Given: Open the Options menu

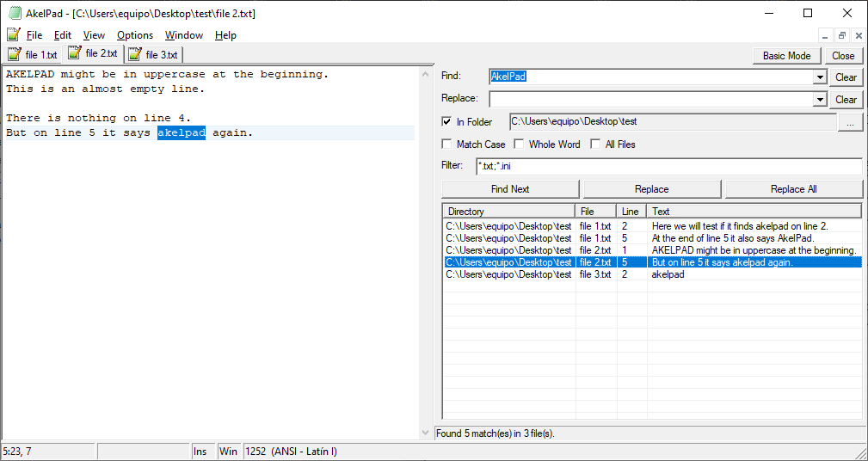Looking at the screenshot, I should (x=135, y=35).
